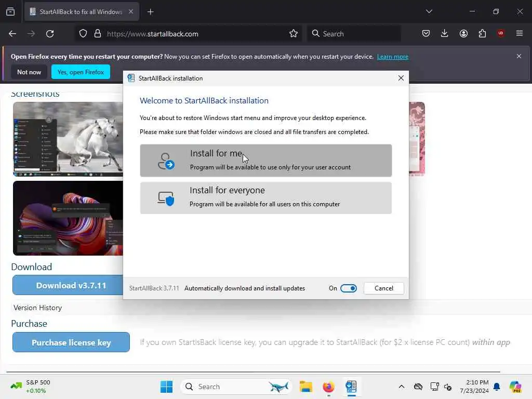Go back in Firefox history
Screen dimensions: 532x399
click(x=12, y=34)
